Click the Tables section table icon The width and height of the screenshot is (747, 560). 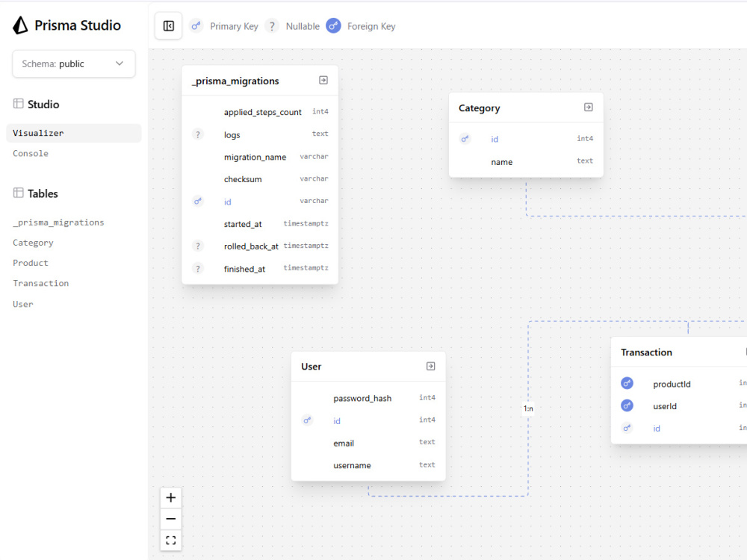tap(18, 193)
